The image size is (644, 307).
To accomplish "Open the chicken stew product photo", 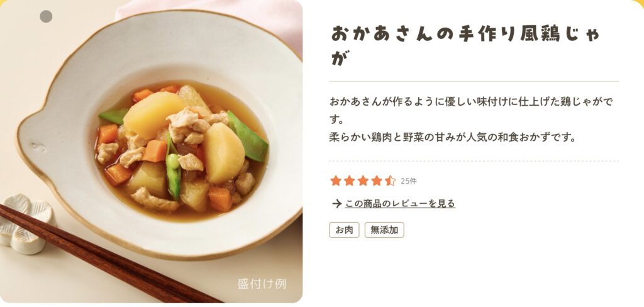I will [151, 151].
